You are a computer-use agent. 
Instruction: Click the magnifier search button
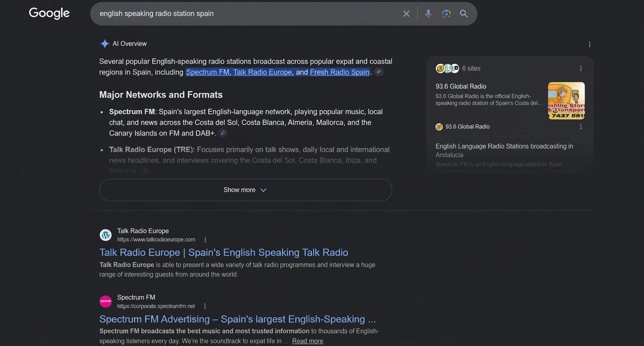click(464, 14)
